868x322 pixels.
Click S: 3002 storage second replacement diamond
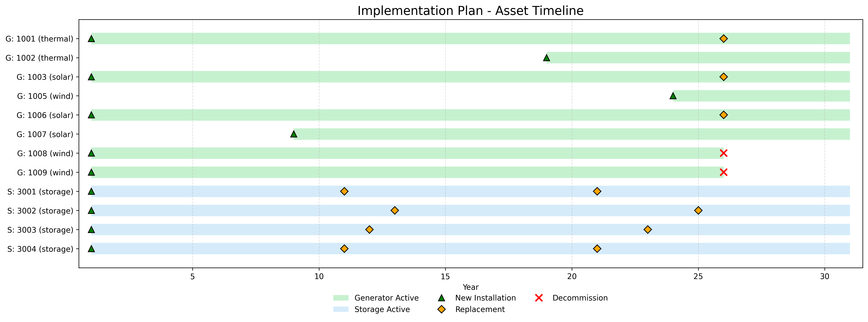click(698, 211)
